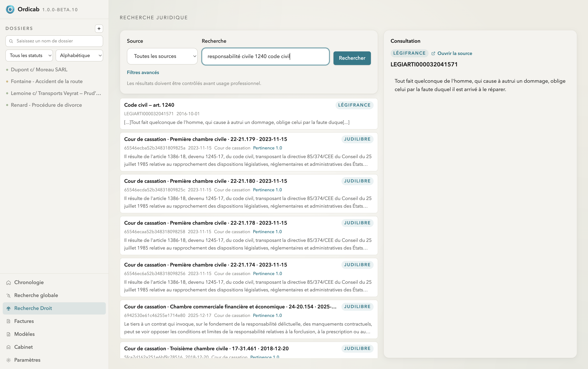Open Recherche globale
The width and height of the screenshot is (588, 369).
[54, 295]
